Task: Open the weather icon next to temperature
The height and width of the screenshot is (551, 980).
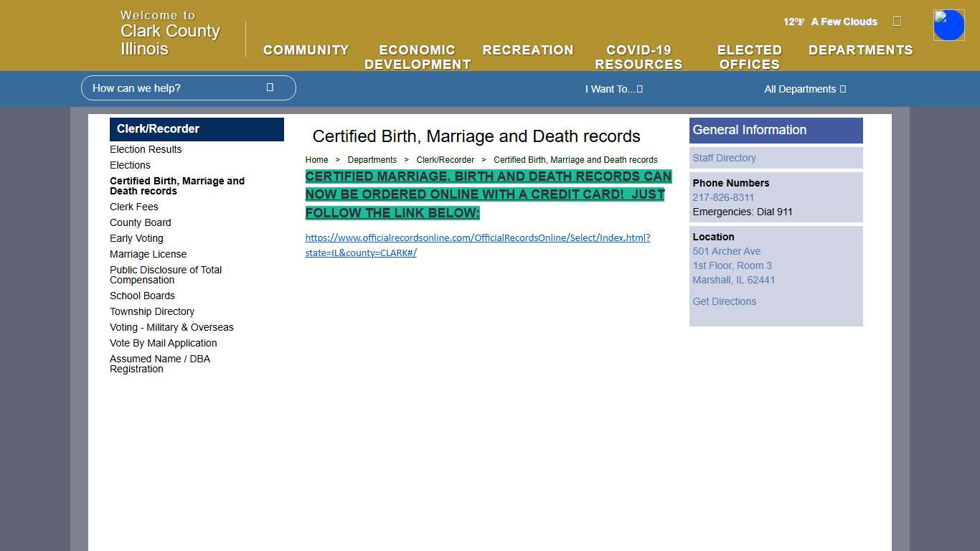Action: (897, 22)
